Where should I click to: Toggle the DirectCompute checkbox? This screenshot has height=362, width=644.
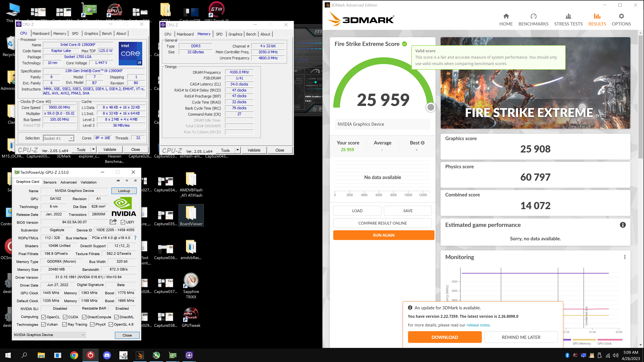point(84,317)
